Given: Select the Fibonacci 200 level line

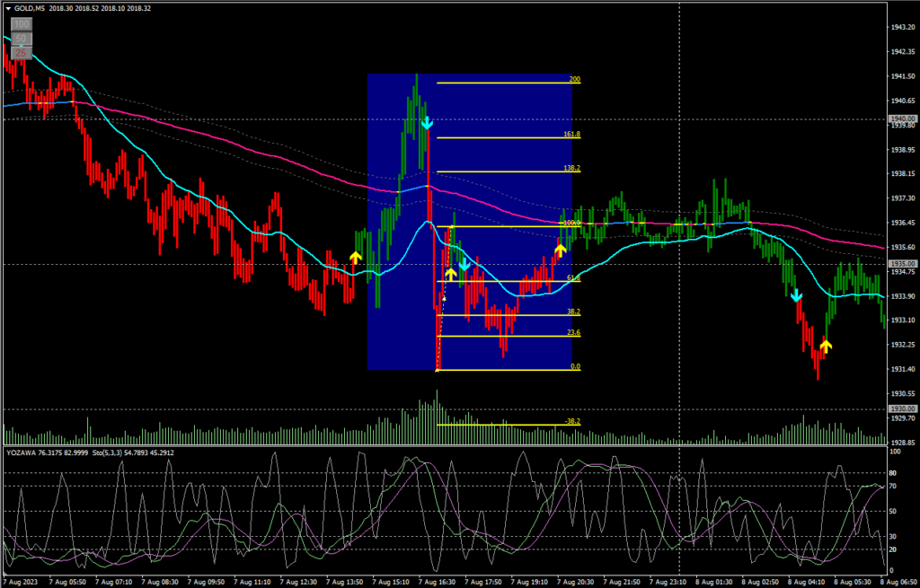Looking at the screenshot, I should (x=503, y=83).
